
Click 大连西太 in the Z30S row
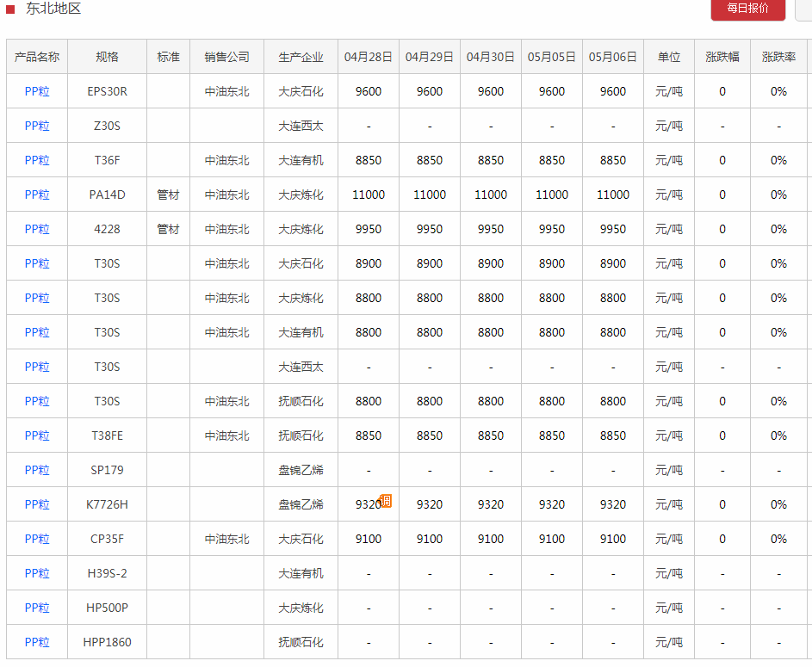[301, 126]
